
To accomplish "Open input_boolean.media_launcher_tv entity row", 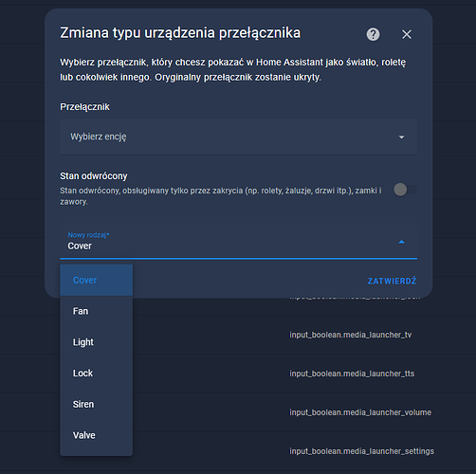I will tap(351, 335).
